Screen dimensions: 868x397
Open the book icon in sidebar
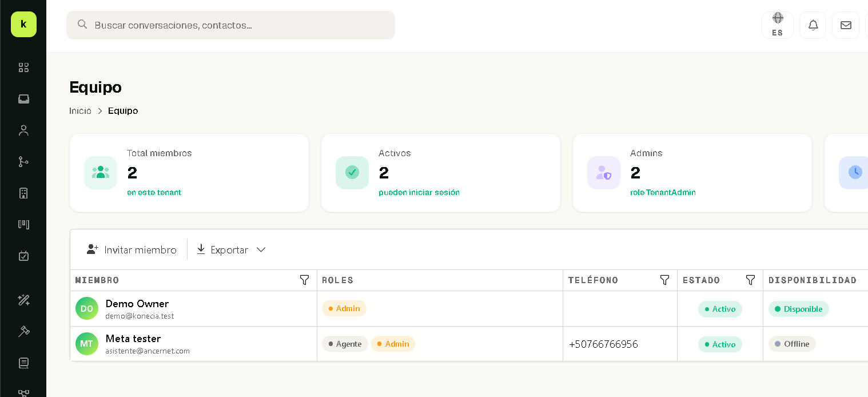[x=23, y=363]
